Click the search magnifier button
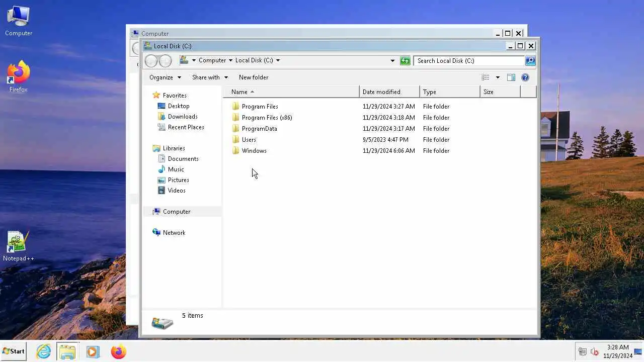 coord(530,61)
